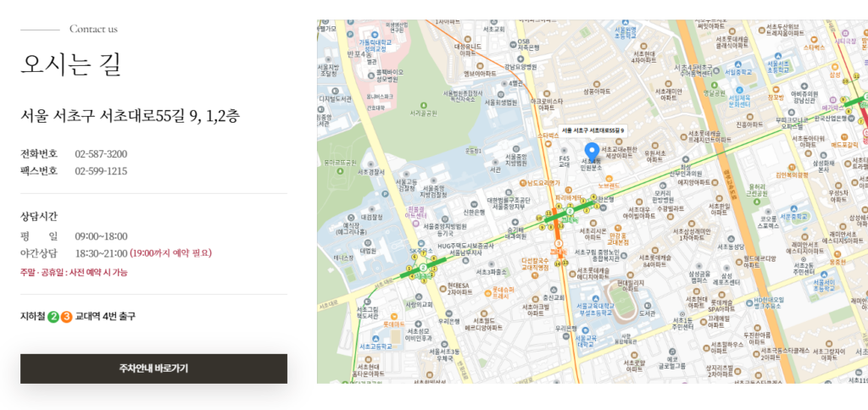The image size is (868, 410).
Task: Click the 오시는 길 page heading
Action: 71,65
